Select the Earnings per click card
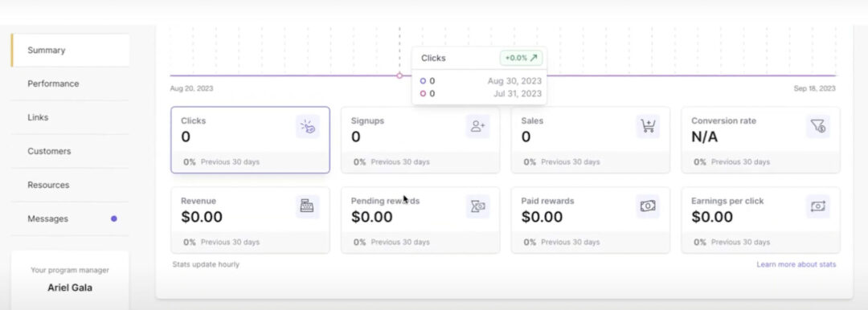Screen dimensions: 868x310 760,220
